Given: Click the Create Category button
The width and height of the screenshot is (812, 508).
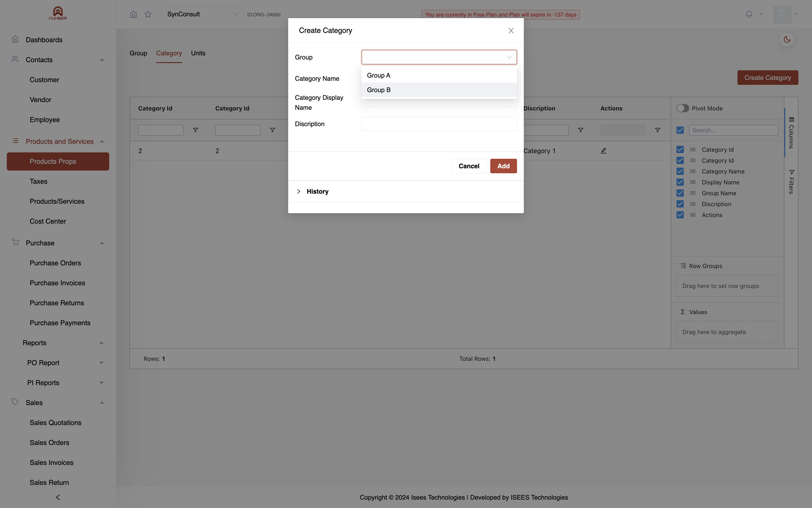Looking at the screenshot, I should (x=768, y=78).
